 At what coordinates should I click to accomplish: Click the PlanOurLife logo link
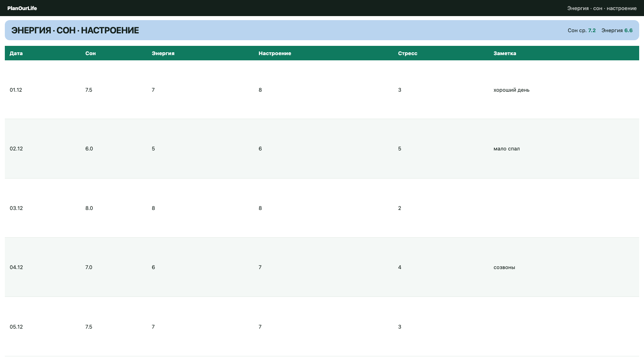(22, 8)
